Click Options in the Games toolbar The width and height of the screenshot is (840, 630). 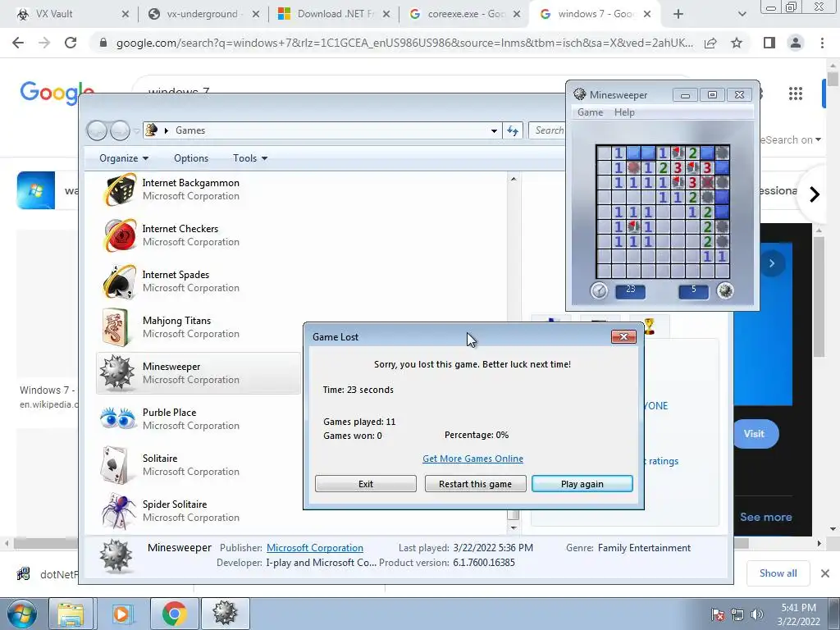190,158
